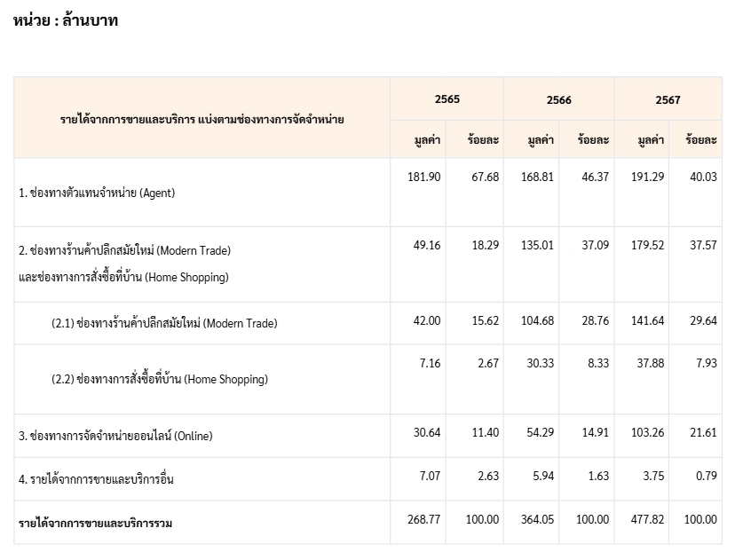735x560 pixels.
Task: Select the header cell labeled 2567
Action: pos(668,100)
